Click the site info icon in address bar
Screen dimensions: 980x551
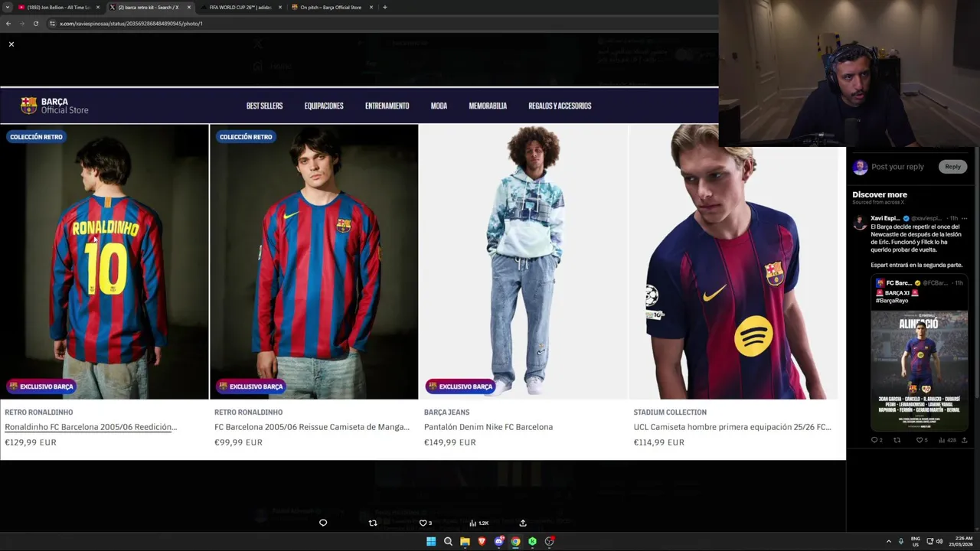click(x=52, y=24)
